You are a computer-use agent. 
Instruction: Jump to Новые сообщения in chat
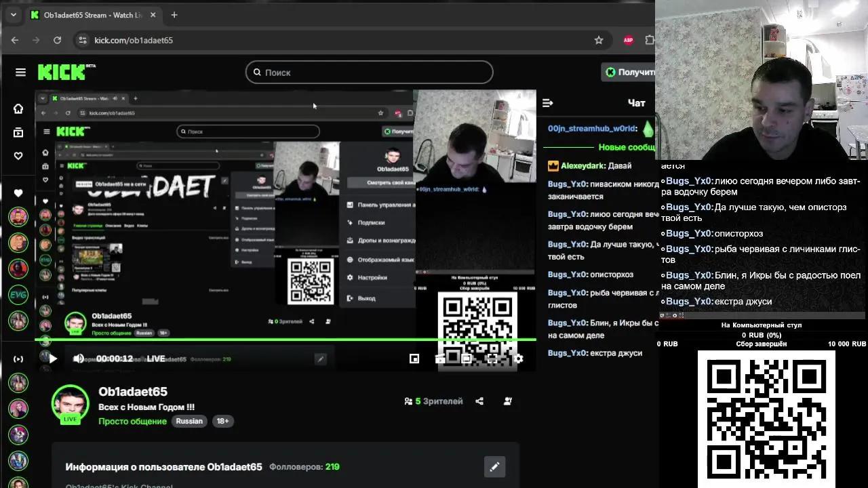pos(627,147)
